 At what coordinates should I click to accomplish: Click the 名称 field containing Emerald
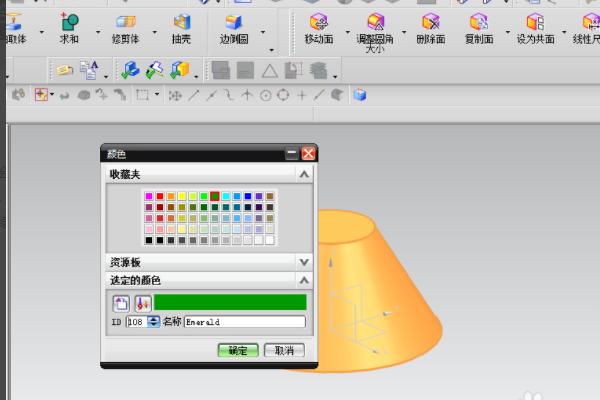[245, 322]
